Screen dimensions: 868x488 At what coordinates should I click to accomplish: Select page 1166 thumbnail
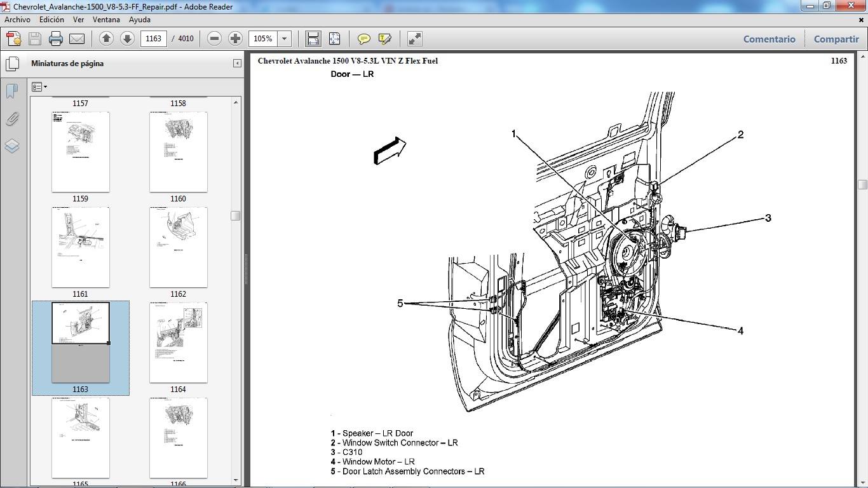(x=179, y=438)
